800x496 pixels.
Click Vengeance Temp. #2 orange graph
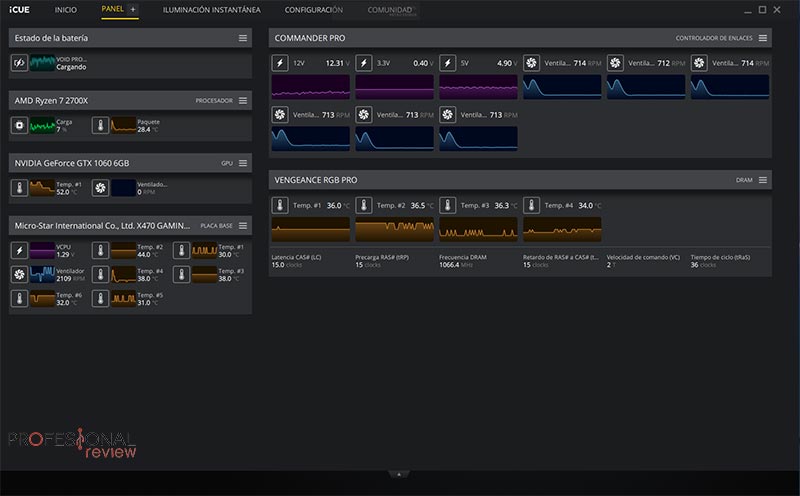coord(394,229)
